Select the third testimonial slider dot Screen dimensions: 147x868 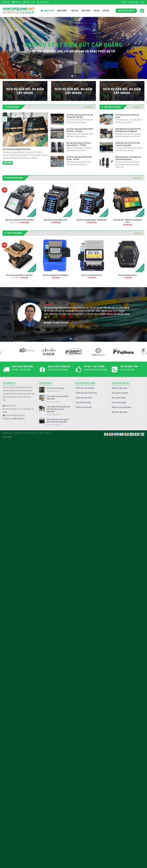[x=76, y=339]
